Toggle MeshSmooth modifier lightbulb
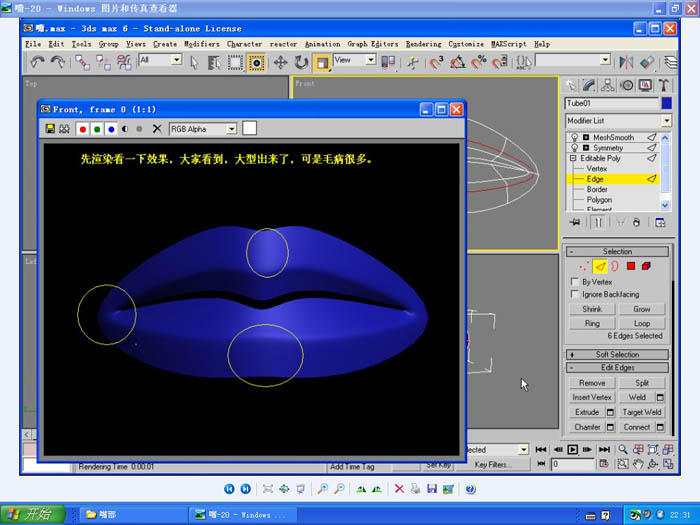Image resolution: width=700 pixels, height=525 pixels. click(574, 137)
